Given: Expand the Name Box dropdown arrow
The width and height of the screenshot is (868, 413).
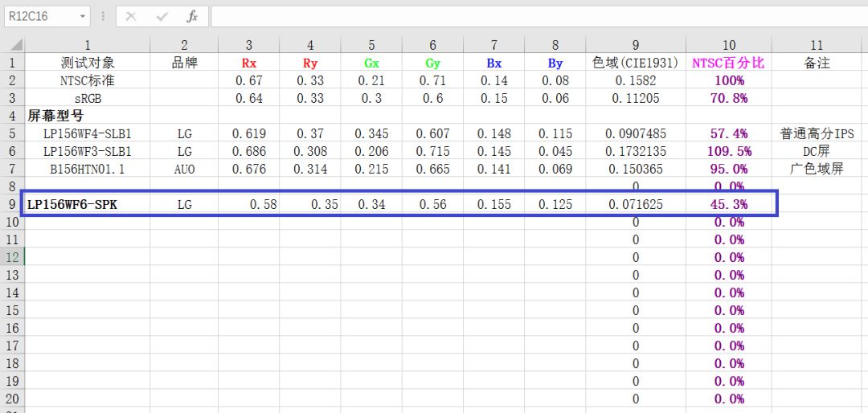Looking at the screenshot, I should (83, 16).
